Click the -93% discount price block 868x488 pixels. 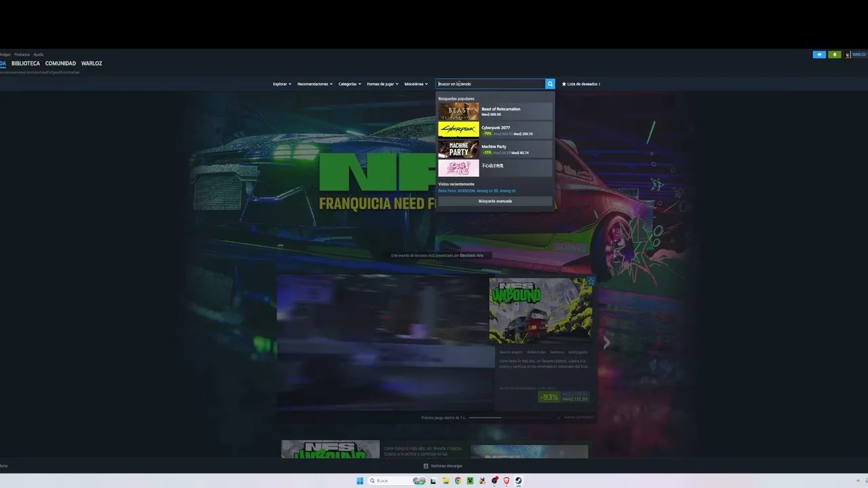click(x=564, y=398)
